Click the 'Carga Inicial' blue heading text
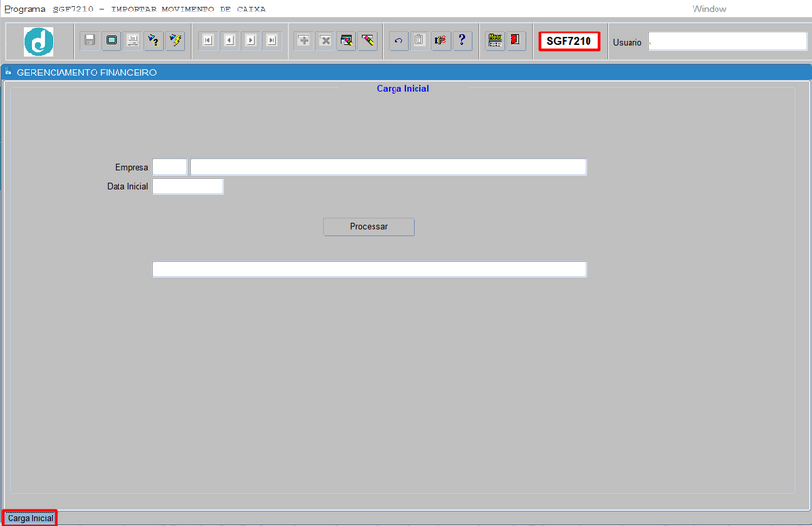The height and width of the screenshot is (526, 812). (403, 89)
